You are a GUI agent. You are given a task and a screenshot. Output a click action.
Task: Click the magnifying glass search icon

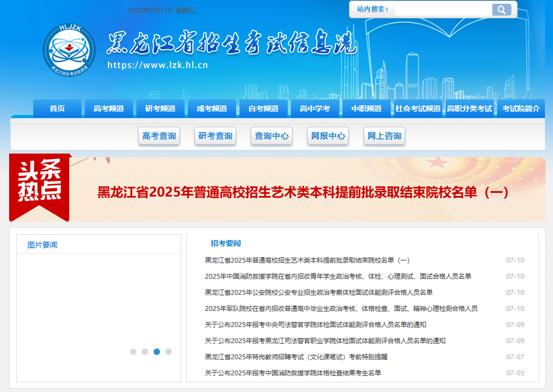click(x=501, y=10)
